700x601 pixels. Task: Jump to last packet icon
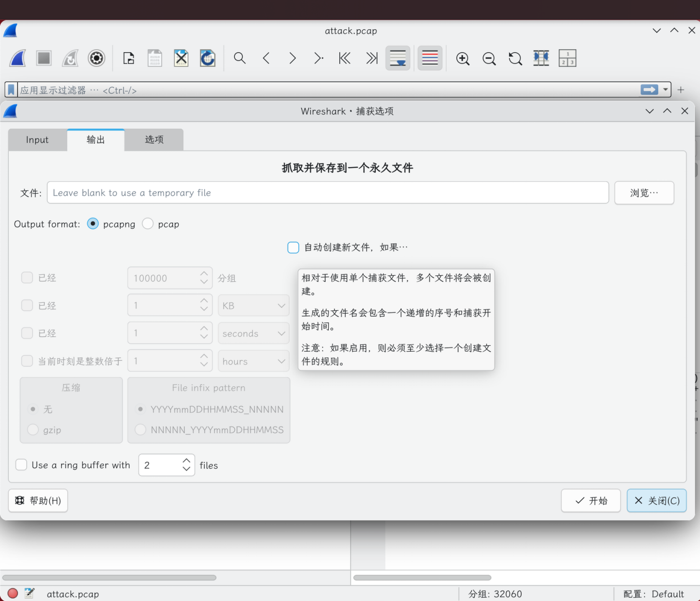pos(372,58)
